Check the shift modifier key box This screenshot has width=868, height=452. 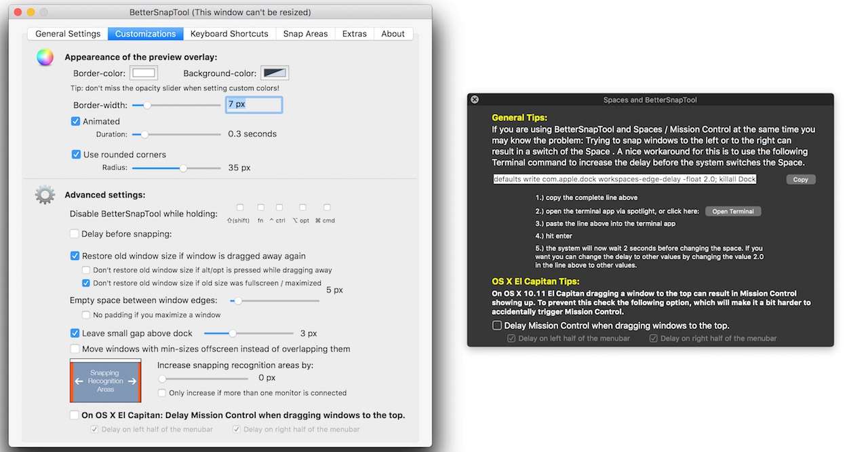[x=240, y=208]
